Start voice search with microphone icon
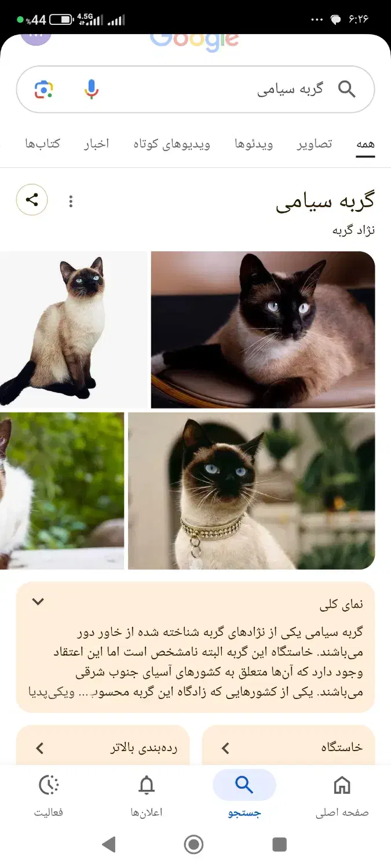The width and height of the screenshot is (391, 868). click(92, 90)
